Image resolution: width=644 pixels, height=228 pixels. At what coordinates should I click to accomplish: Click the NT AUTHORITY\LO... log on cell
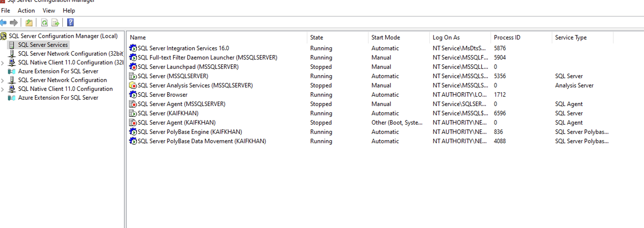(x=459, y=94)
